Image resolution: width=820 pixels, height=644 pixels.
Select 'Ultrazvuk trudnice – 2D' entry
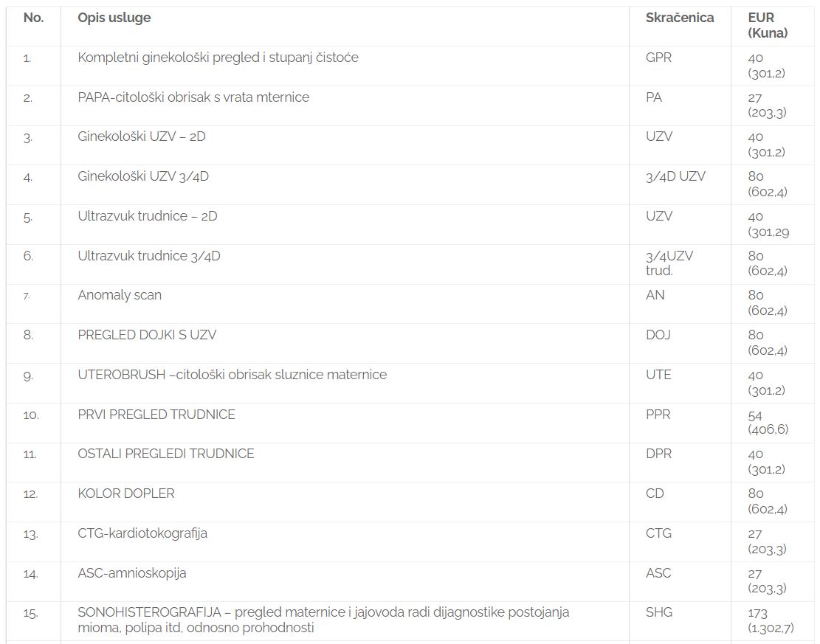click(147, 216)
